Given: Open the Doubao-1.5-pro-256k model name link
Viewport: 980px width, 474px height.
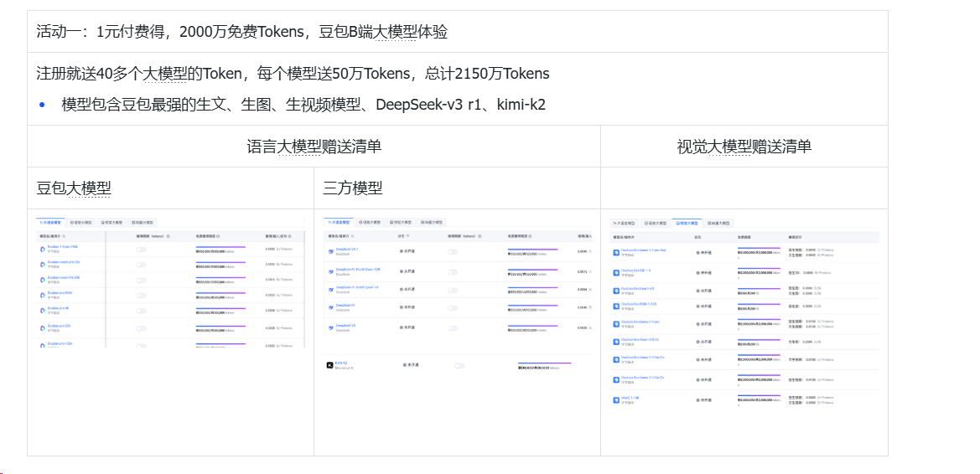Looking at the screenshot, I should [x=63, y=247].
